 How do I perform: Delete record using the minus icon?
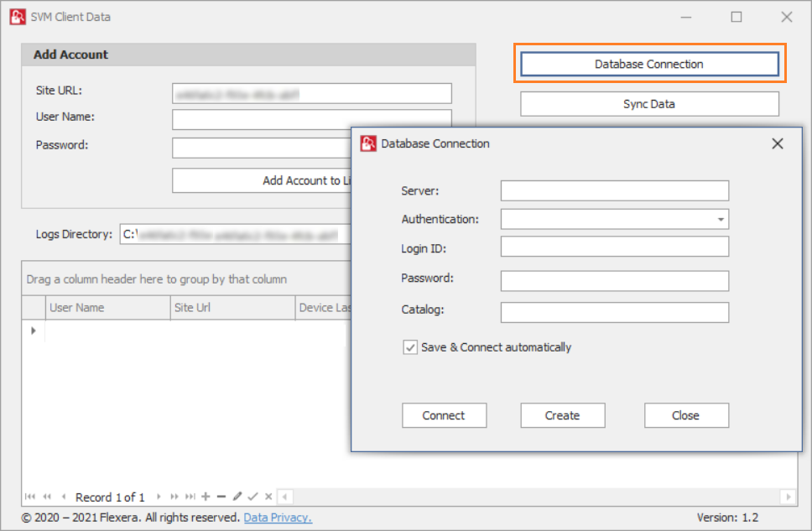click(221, 497)
